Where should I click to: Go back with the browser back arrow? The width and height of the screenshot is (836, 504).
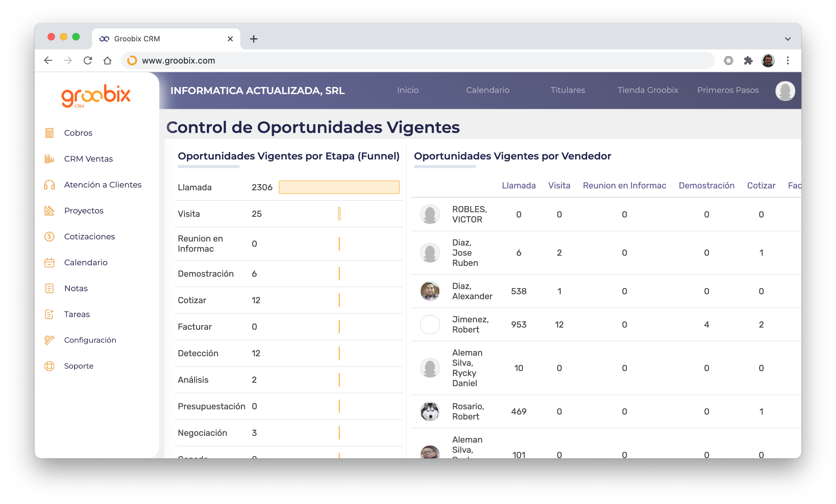48,60
